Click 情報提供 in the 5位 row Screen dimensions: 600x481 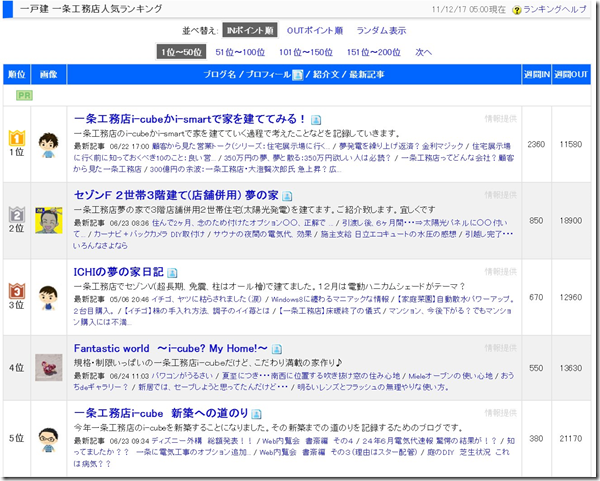pyautogui.click(x=500, y=413)
